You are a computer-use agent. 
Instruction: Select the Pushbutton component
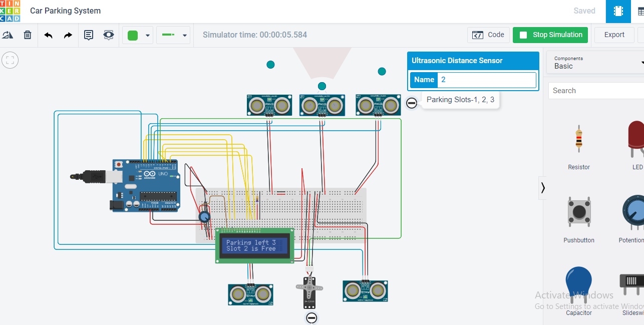[579, 219]
